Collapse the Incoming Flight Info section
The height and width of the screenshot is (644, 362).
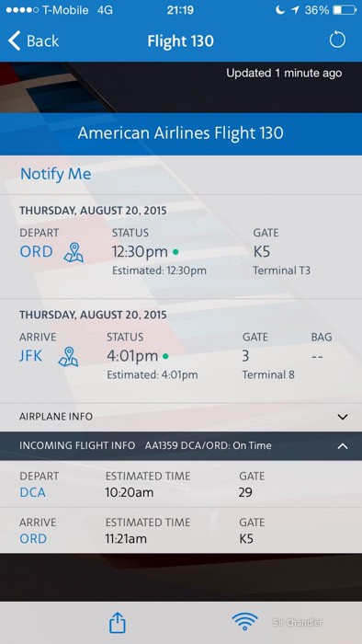[343, 445]
